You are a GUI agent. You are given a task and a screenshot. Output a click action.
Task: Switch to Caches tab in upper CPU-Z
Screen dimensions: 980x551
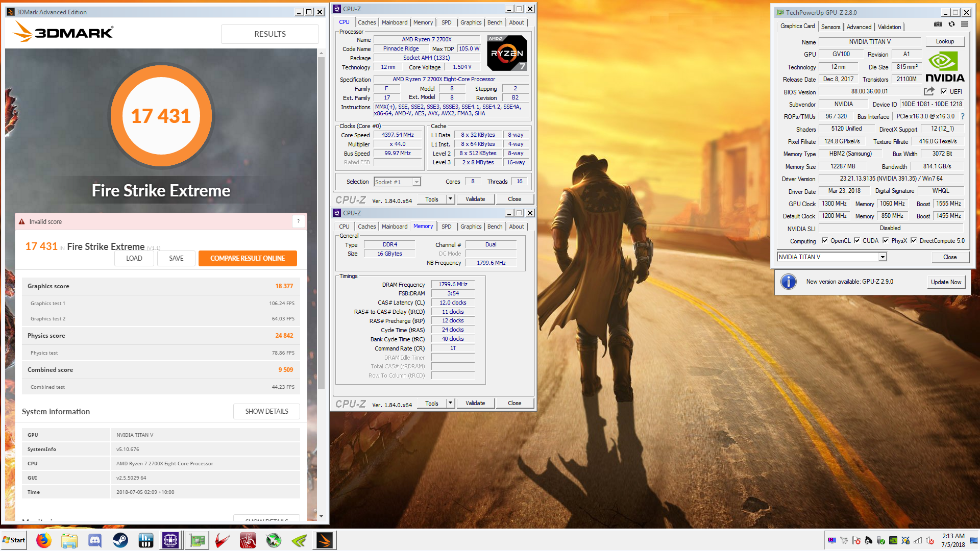pyautogui.click(x=366, y=22)
